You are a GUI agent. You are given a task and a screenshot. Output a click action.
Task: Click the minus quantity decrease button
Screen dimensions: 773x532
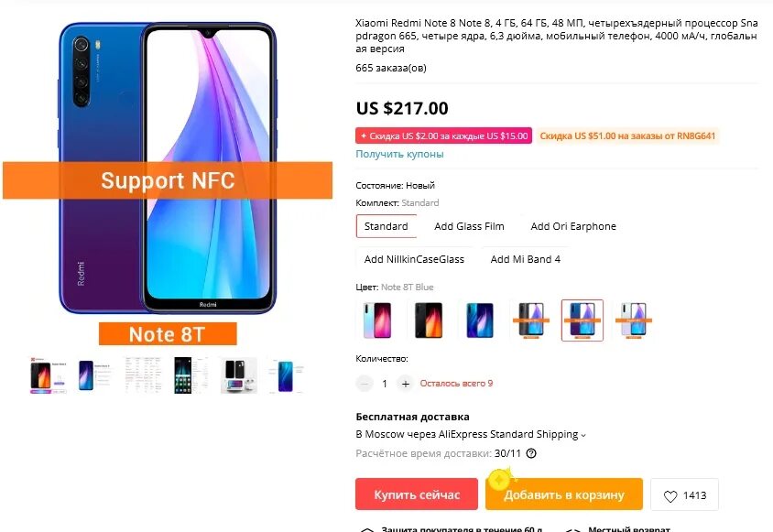[365, 384]
